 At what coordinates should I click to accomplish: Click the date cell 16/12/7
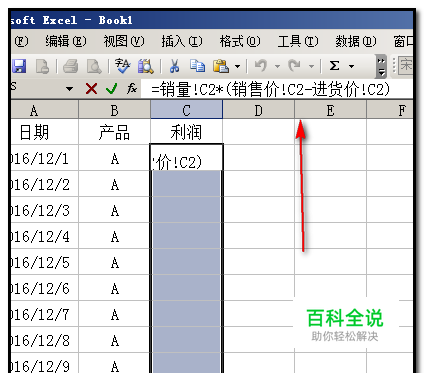[45, 314]
